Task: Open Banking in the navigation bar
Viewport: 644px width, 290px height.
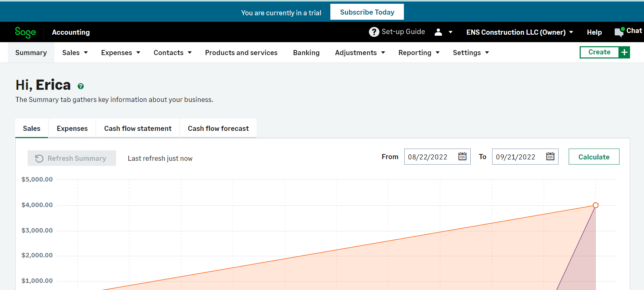Action: click(x=306, y=53)
